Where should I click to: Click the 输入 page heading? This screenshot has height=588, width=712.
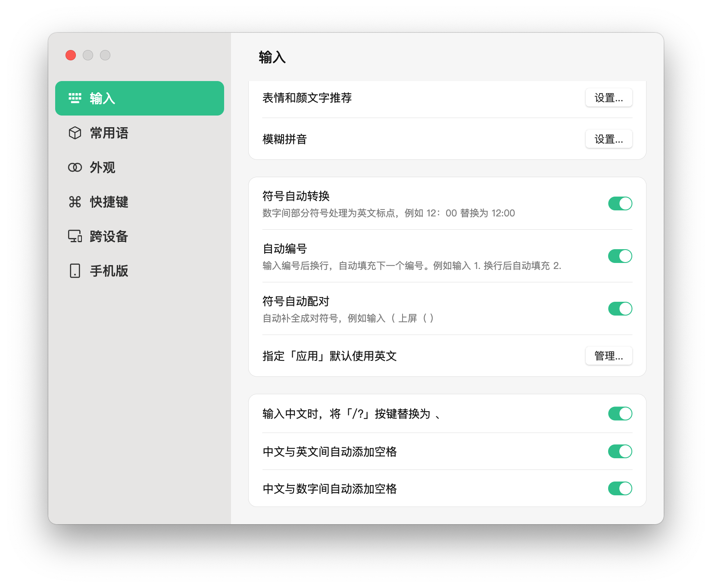(272, 57)
